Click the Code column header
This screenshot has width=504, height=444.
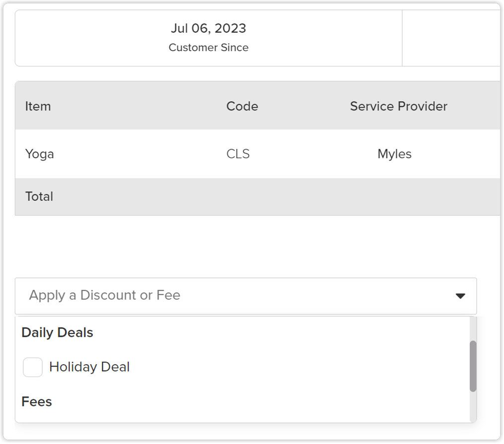(242, 106)
